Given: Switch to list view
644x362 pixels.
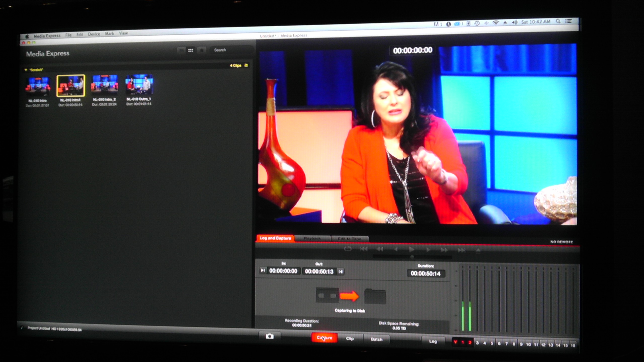Looking at the screenshot, I should (x=181, y=51).
